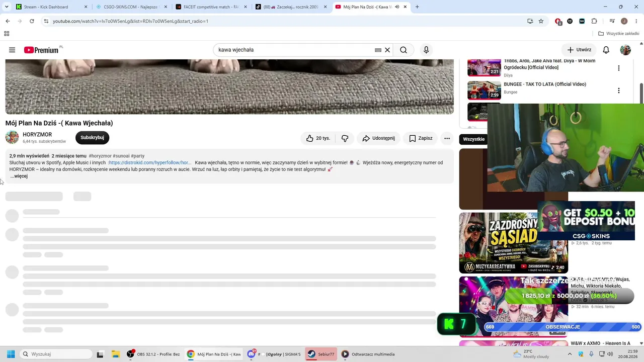
Task: Start voice search with the microphone
Action: click(426, 50)
